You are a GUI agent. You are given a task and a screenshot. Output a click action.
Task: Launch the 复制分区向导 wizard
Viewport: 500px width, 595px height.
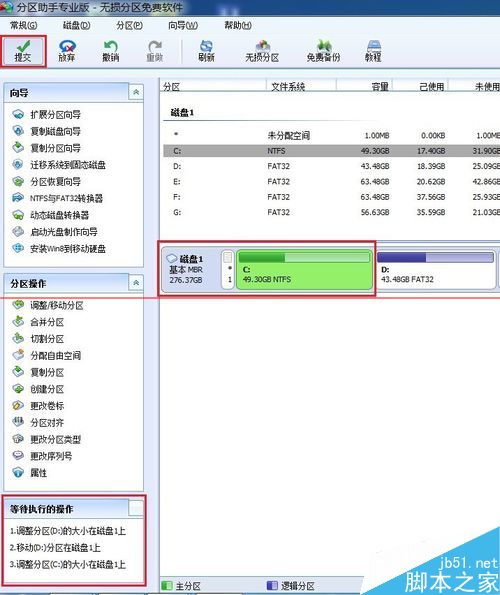[46, 148]
